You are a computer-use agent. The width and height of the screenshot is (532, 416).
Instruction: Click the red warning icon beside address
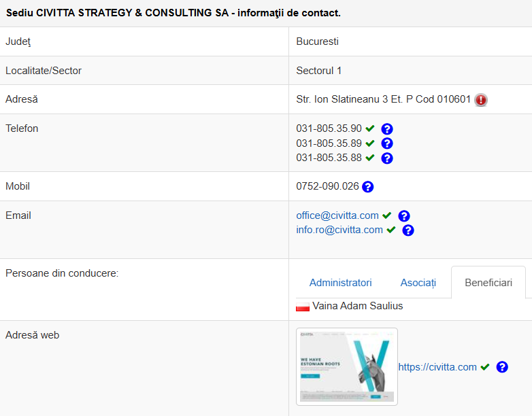coord(481,100)
